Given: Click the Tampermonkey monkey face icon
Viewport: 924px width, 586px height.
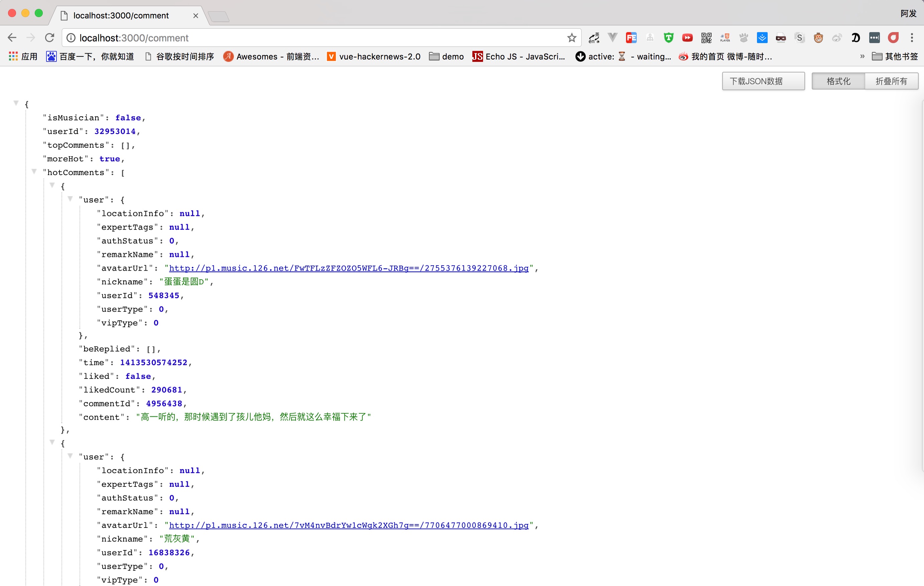Looking at the screenshot, I should (x=818, y=38).
